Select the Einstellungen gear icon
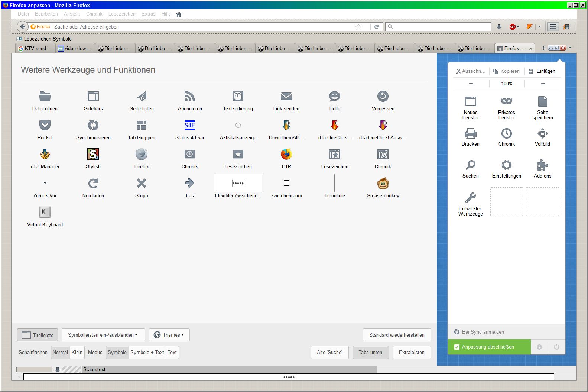This screenshot has width=588, height=392. click(x=507, y=165)
